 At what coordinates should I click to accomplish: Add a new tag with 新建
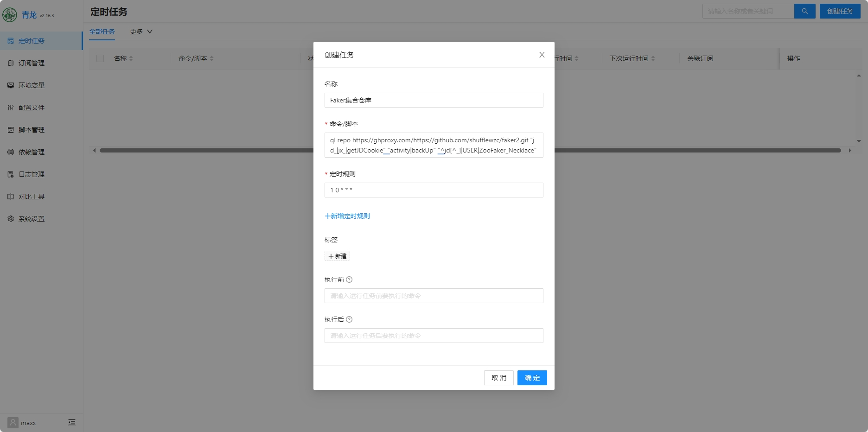tap(338, 256)
